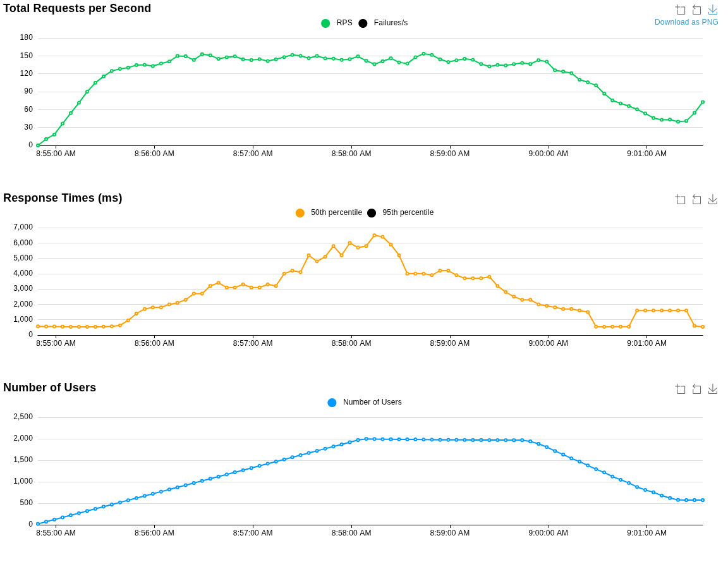Hide the Number of Users series
Screen dimensions: 728x569
[x=372, y=402]
